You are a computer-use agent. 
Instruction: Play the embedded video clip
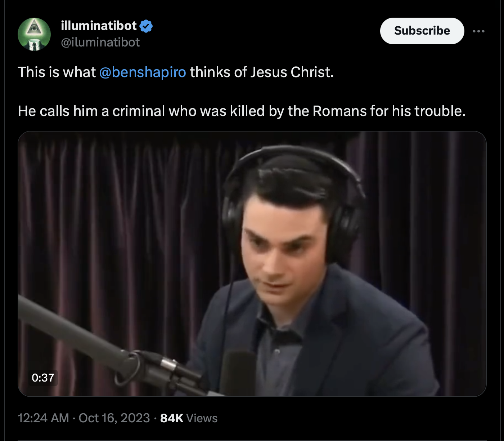pyautogui.click(x=252, y=264)
